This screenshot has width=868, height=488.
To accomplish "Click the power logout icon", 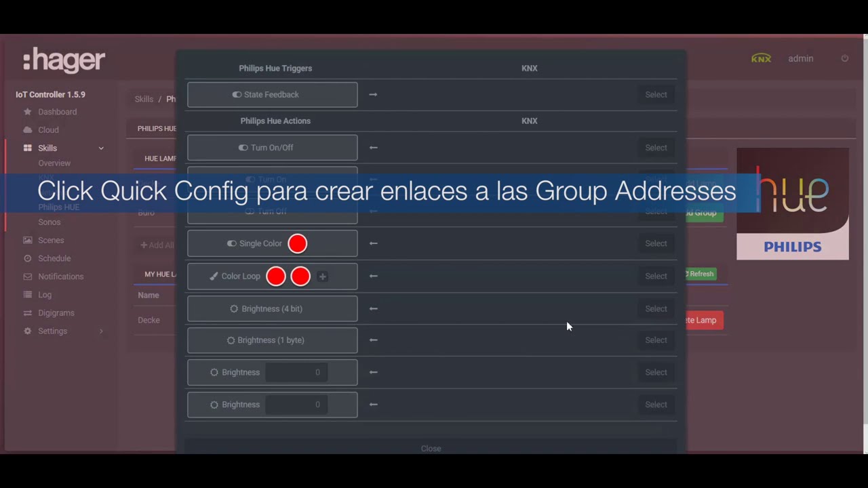I will tap(844, 59).
